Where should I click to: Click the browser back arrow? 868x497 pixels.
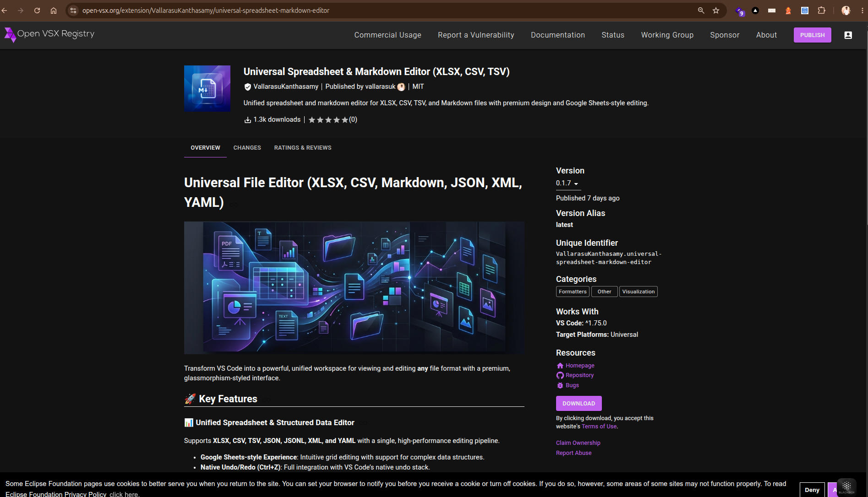tap(5, 11)
